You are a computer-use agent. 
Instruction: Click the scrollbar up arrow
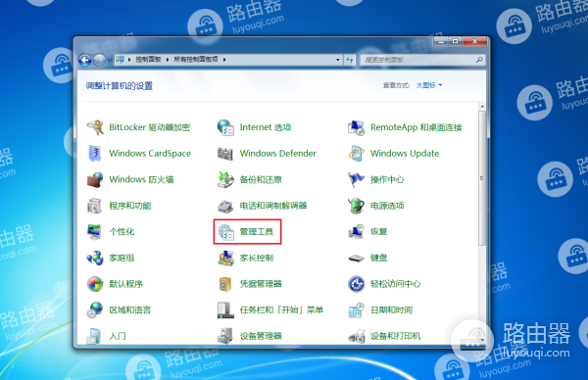click(x=482, y=107)
